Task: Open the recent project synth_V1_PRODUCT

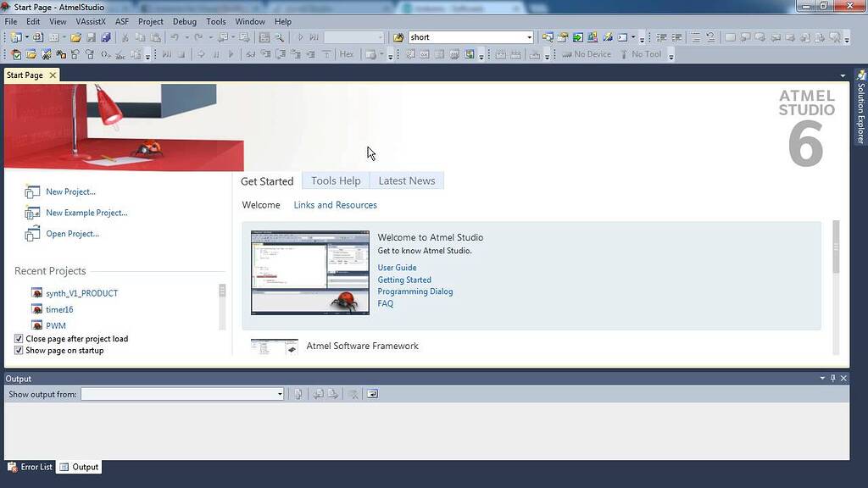Action: click(x=81, y=292)
